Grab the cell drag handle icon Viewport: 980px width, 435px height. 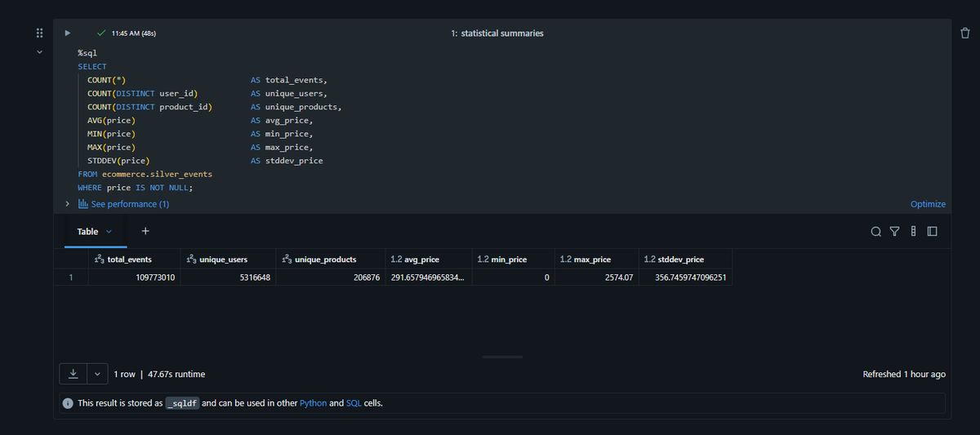coord(38,33)
